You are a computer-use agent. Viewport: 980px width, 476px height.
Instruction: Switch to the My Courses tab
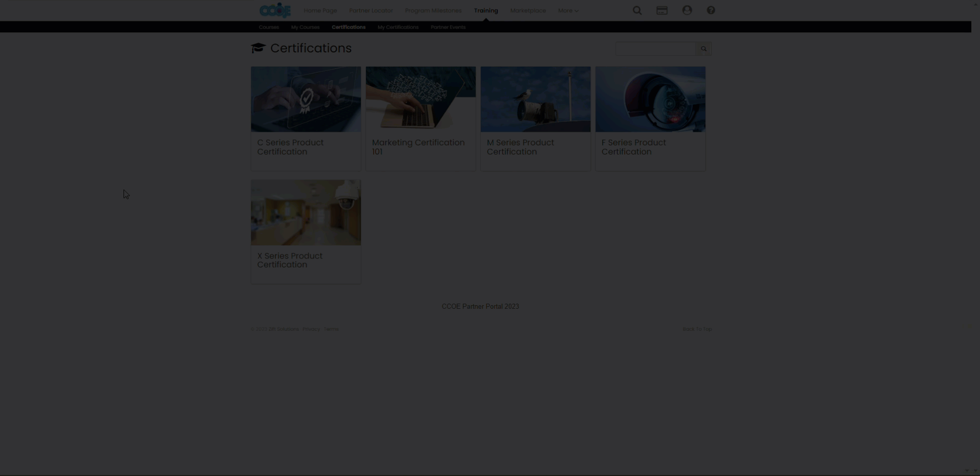pyautogui.click(x=305, y=27)
